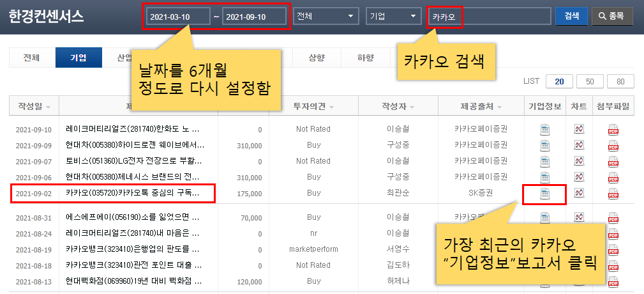644x294 pixels.
Task: Open chart icon for 카카오(035720) report
Action: (579, 192)
